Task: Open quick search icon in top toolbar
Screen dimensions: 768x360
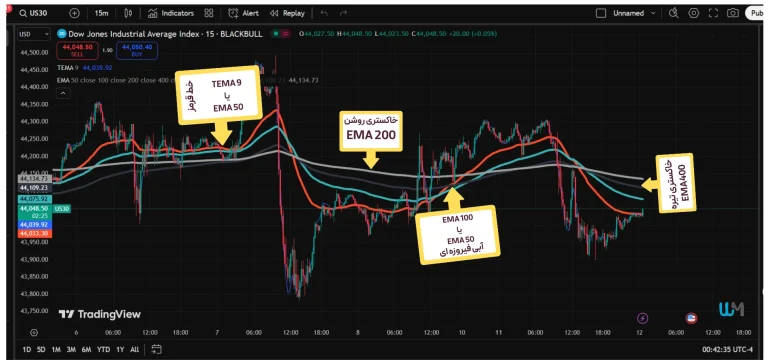Action: coord(673,13)
